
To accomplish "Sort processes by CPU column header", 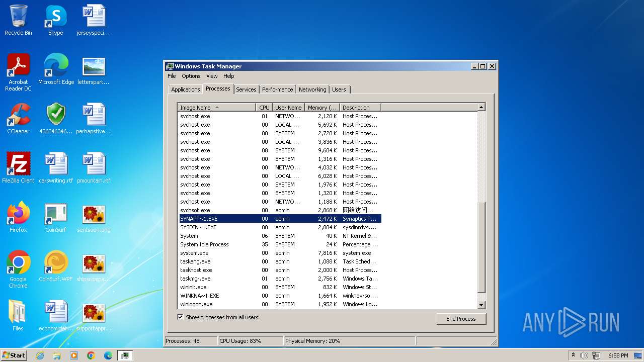I will tap(265, 107).
